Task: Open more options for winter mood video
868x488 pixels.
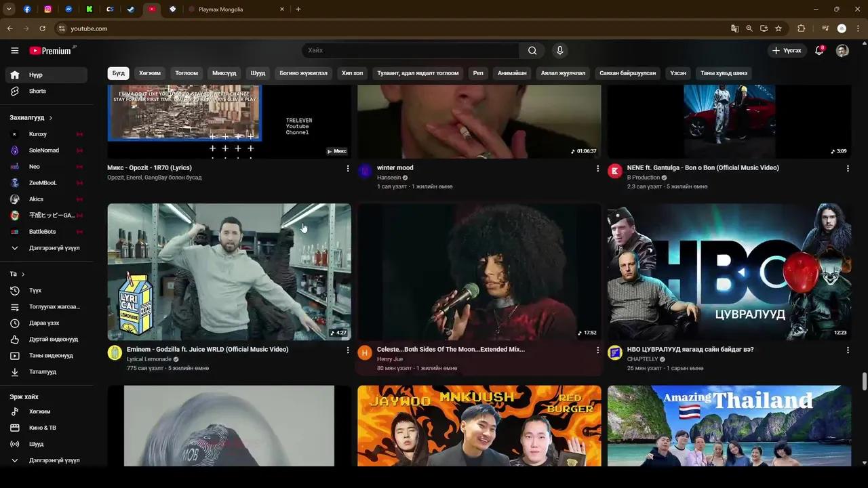Action: [x=597, y=168]
